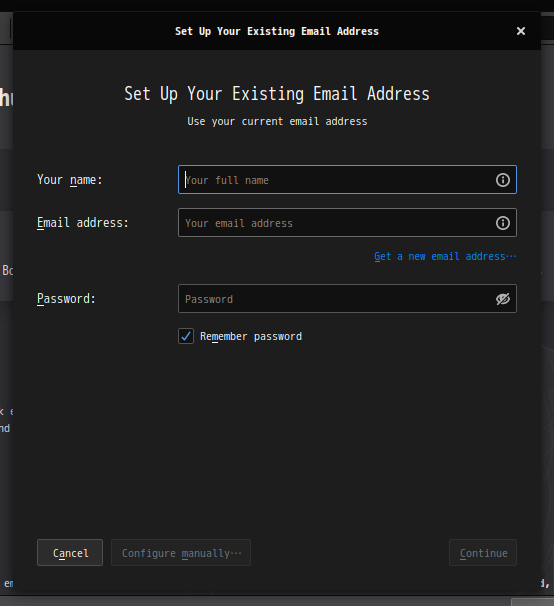The height and width of the screenshot is (606, 554).
Task: Focus the Your full name input
Action: coord(347,180)
